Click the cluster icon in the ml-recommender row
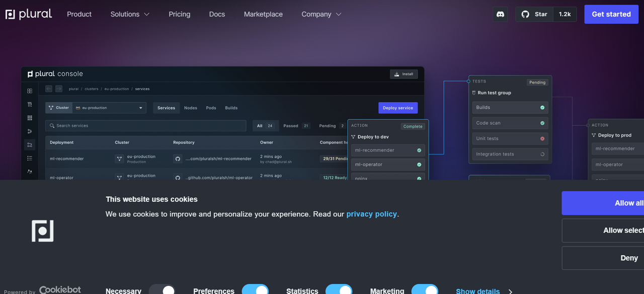Image resolution: width=644 pixels, height=294 pixels. 119,159
